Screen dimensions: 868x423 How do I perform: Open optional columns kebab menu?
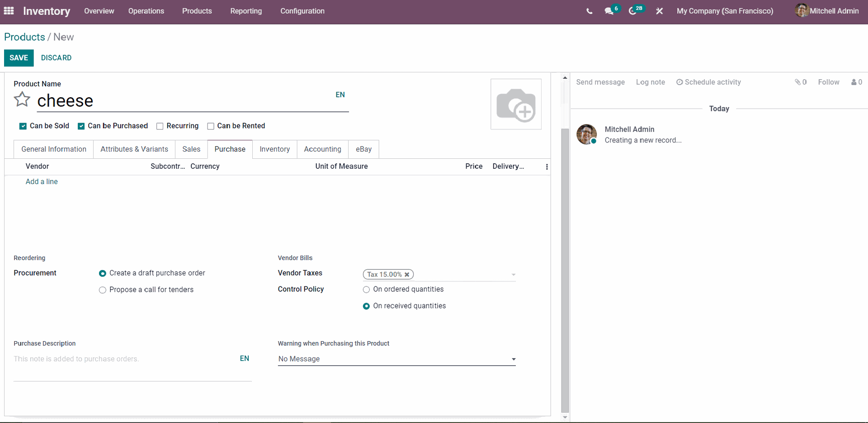pos(547,166)
